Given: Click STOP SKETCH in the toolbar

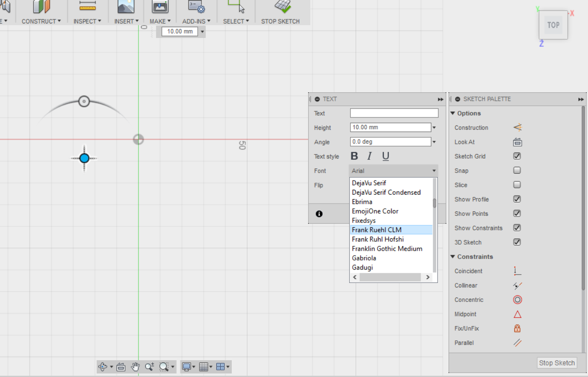Looking at the screenshot, I should (x=280, y=21).
